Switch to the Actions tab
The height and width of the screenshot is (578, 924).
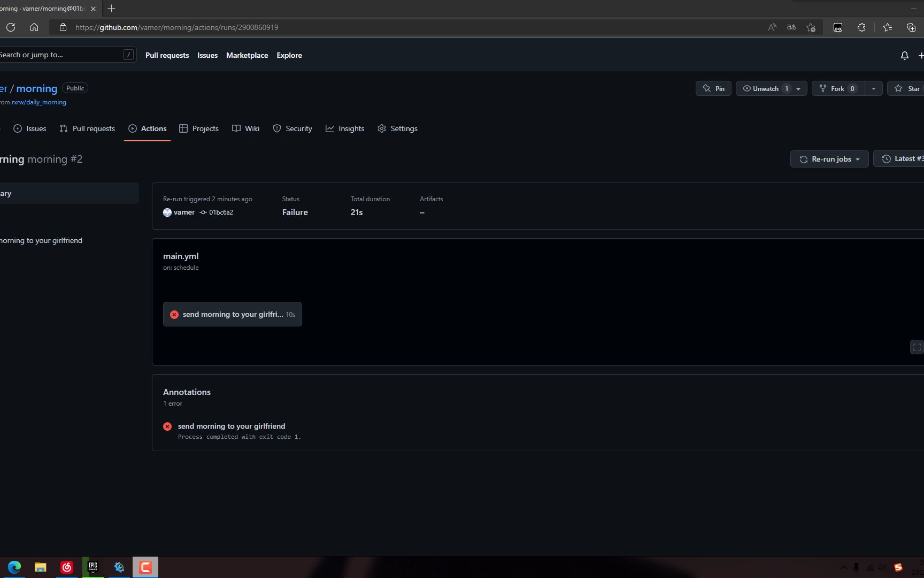[148, 128]
